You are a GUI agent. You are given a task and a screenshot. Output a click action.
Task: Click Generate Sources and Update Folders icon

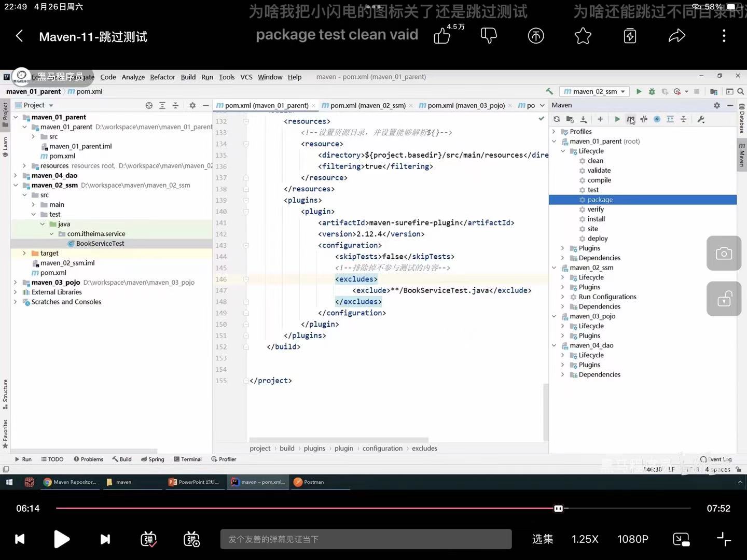(x=570, y=119)
